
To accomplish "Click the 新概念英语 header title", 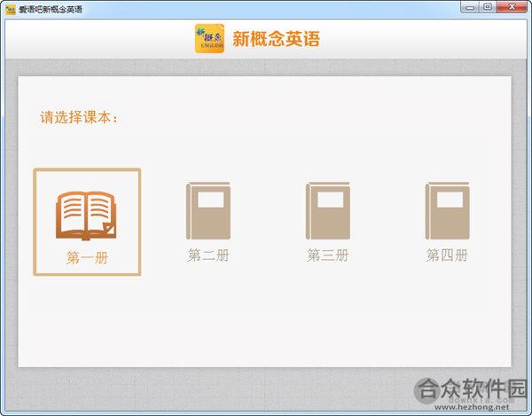I will tap(276, 39).
